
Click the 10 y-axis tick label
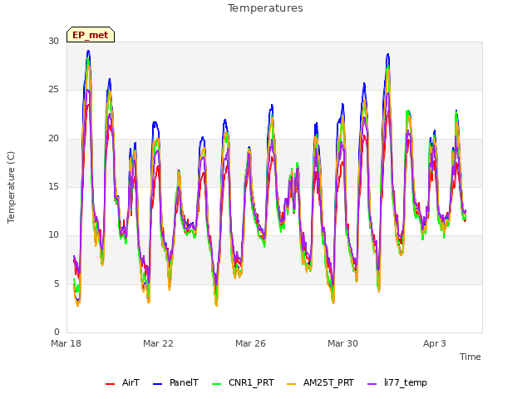53,234
